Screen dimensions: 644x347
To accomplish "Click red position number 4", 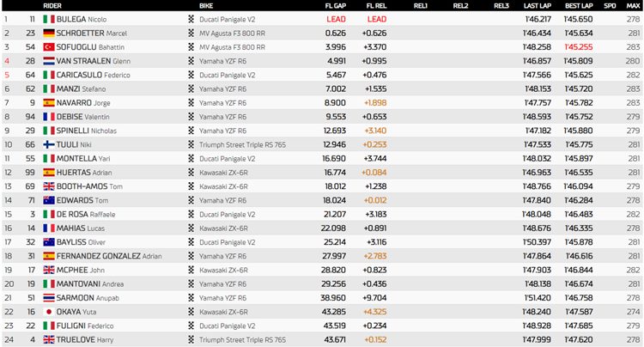I will (7, 61).
